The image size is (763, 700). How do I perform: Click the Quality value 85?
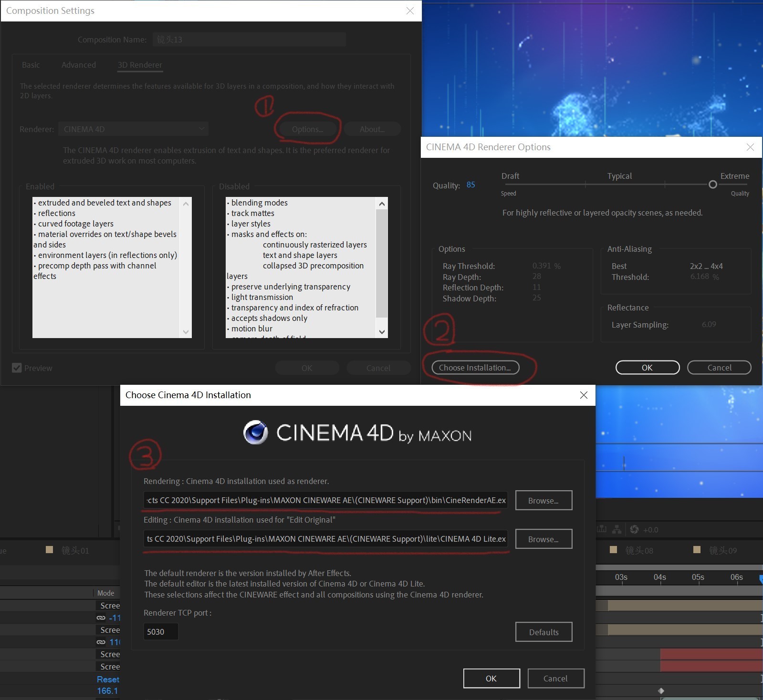tap(470, 185)
